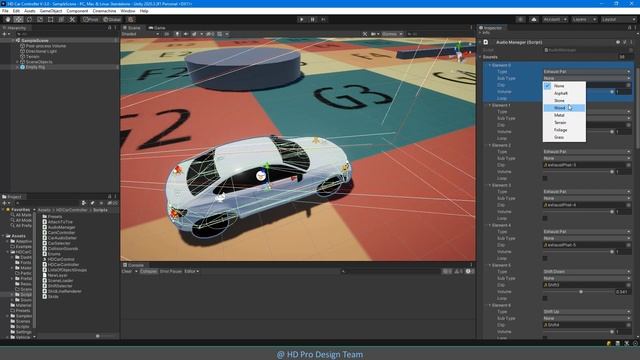Image resolution: width=640 pixels, height=360 pixels.
Task: Open the Cinemachine menu
Action: tap(104, 11)
